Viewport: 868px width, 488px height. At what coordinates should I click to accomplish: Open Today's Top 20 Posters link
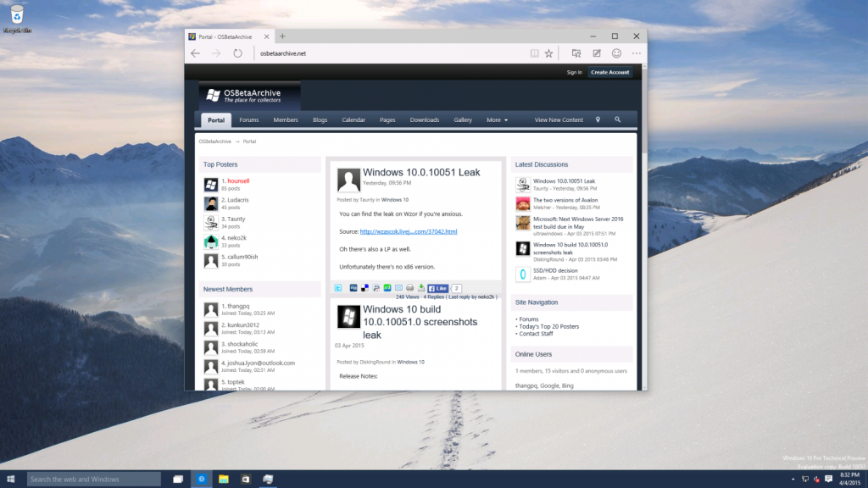549,326
